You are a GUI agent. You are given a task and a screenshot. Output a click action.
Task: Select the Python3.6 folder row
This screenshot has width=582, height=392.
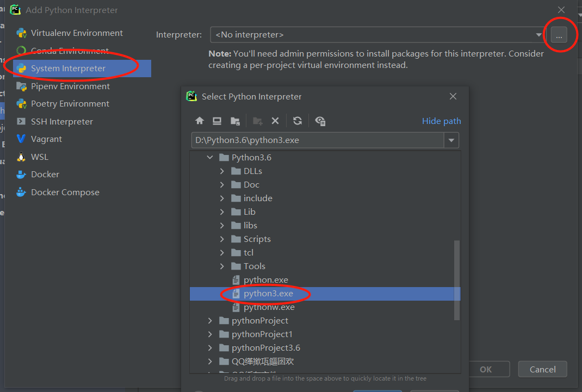click(x=325, y=157)
